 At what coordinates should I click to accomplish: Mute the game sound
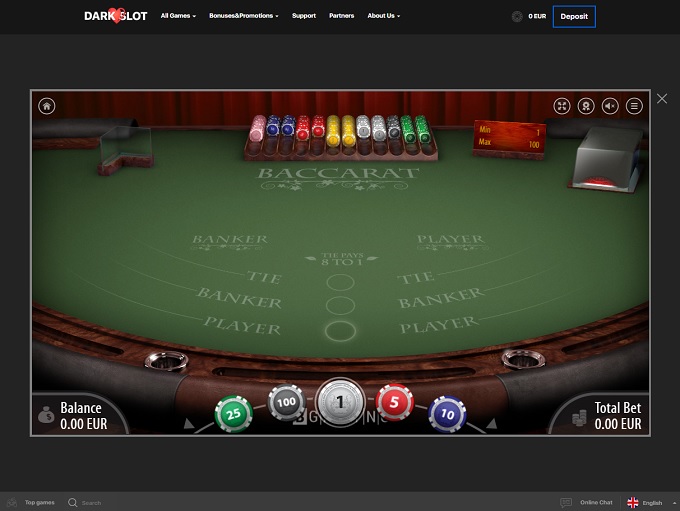click(x=610, y=106)
